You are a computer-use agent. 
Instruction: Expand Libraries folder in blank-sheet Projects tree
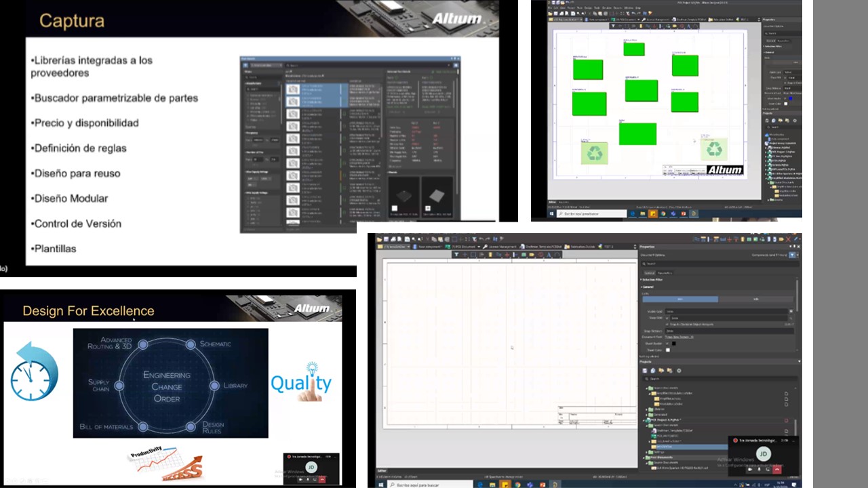click(x=646, y=409)
